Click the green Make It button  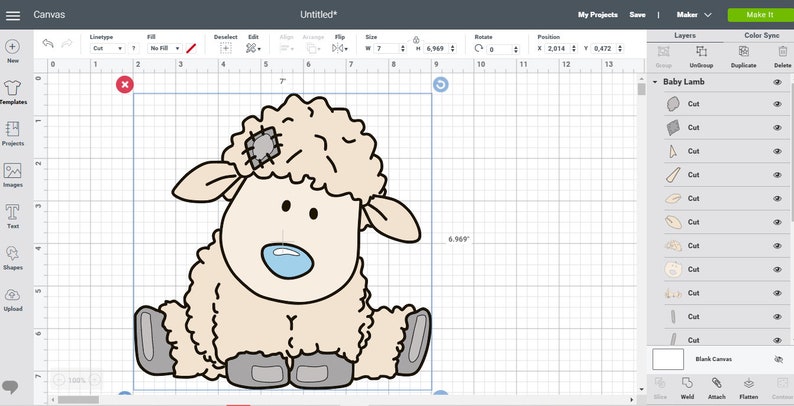tap(759, 15)
